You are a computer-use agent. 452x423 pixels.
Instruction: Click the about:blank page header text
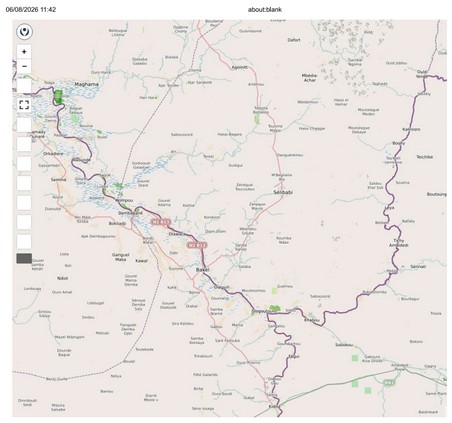[265, 10]
